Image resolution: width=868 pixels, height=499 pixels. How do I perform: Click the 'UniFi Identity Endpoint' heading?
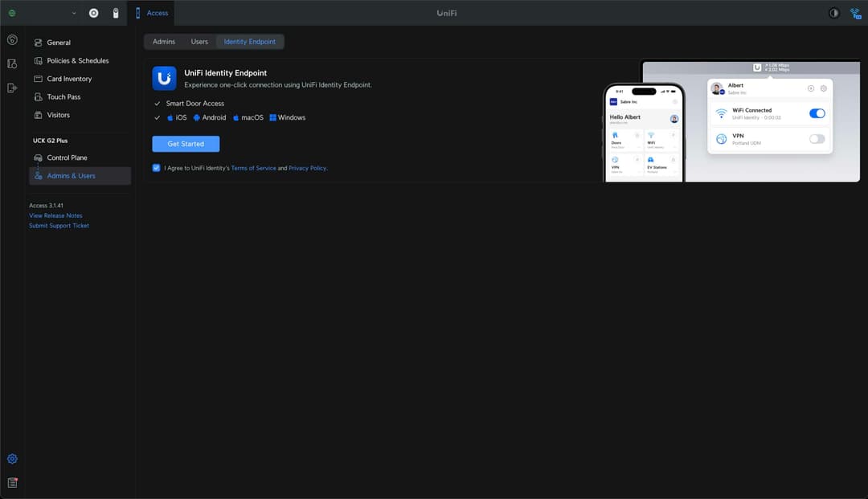pos(225,73)
